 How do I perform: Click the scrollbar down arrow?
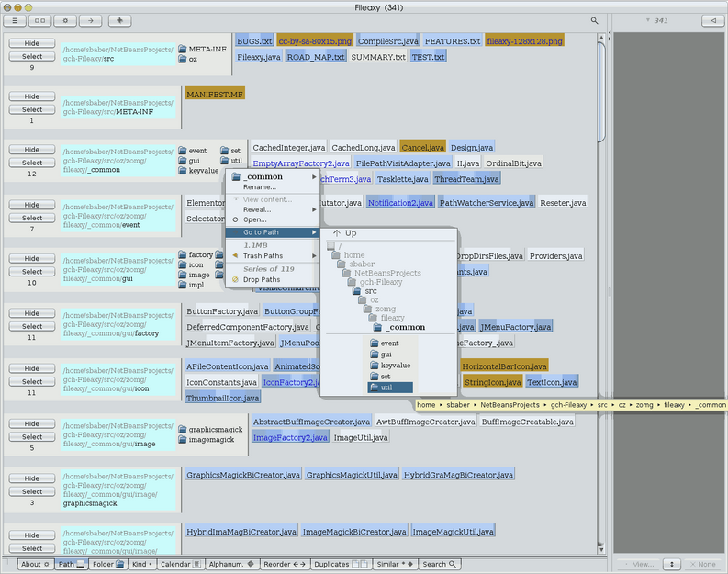601,549
